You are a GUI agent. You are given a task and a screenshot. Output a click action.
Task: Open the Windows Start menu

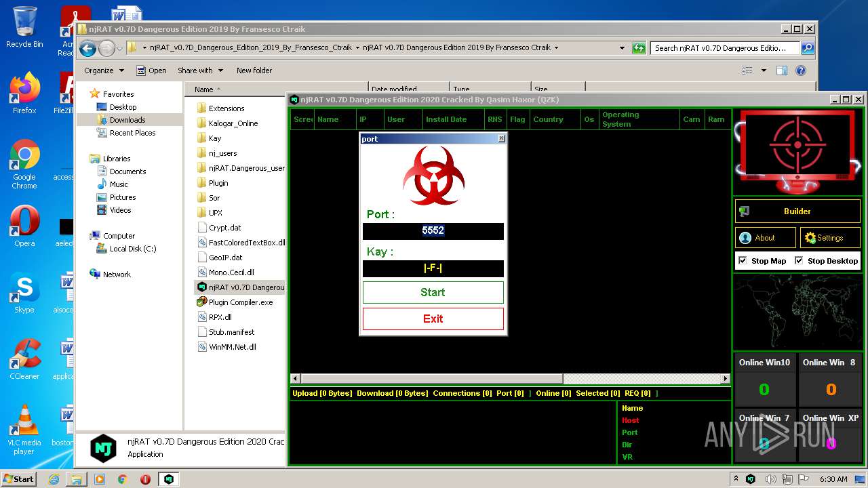19,479
